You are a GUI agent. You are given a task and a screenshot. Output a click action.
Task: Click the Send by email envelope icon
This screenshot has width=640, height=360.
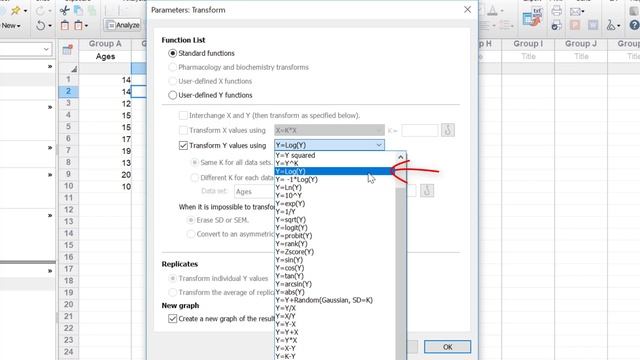[x=576, y=11]
